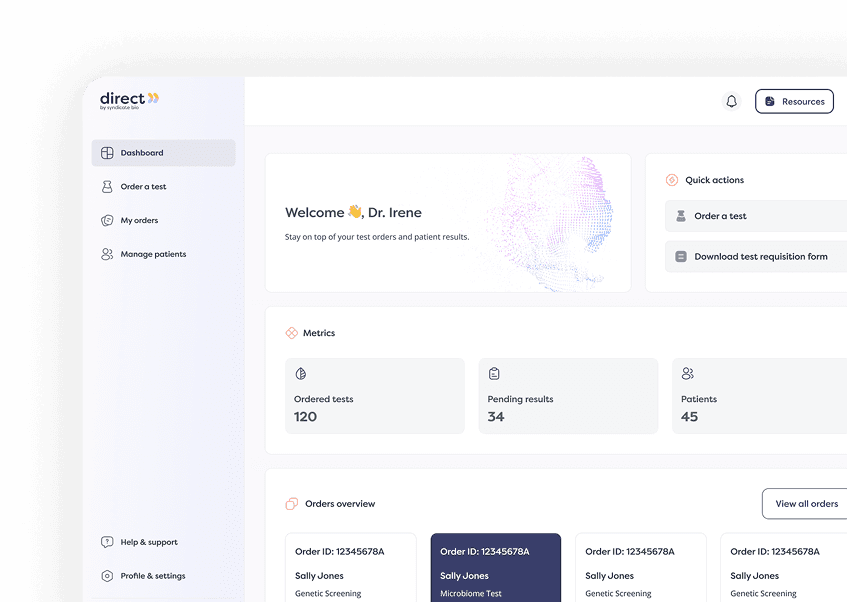This screenshot has height=602, width=847.
Task: Click the book icon inside the Resources button
Action: pos(768,101)
